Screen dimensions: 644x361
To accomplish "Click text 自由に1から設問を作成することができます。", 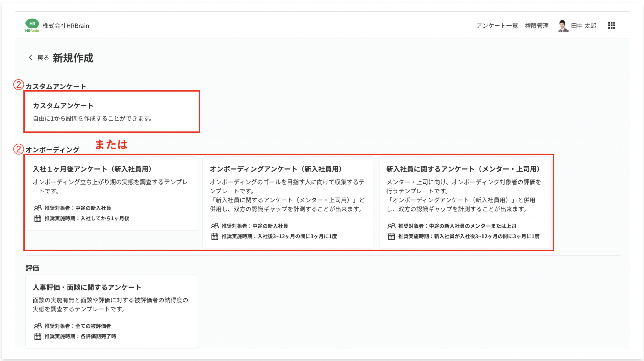I will click(93, 119).
